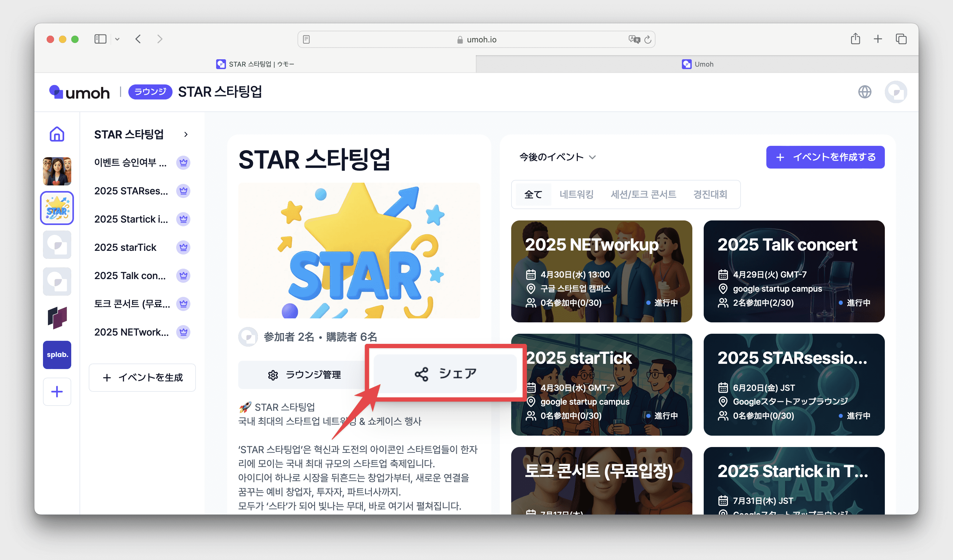This screenshot has height=560, width=953.
Task: Click the シェア share button
Action: (x=445, y=374)
